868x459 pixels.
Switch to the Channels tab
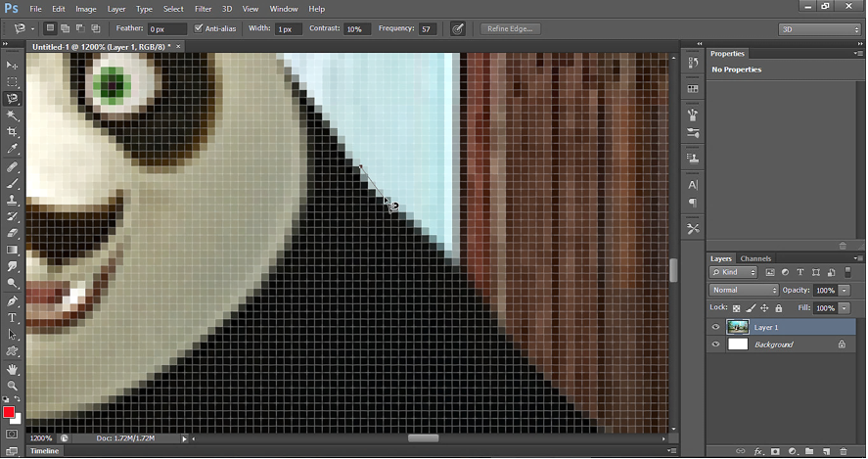tap(755, 258)
